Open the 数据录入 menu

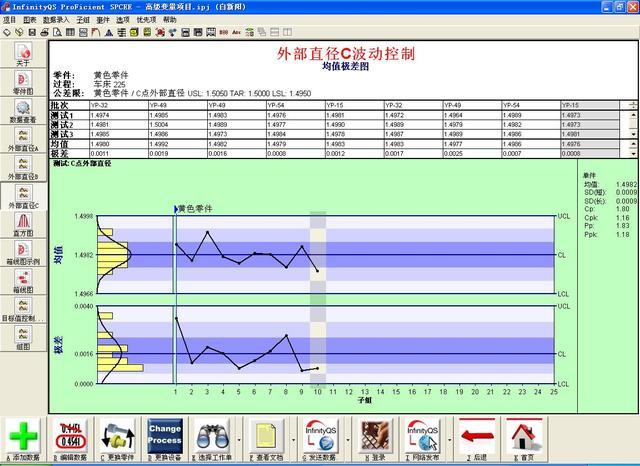coord(56,20)
